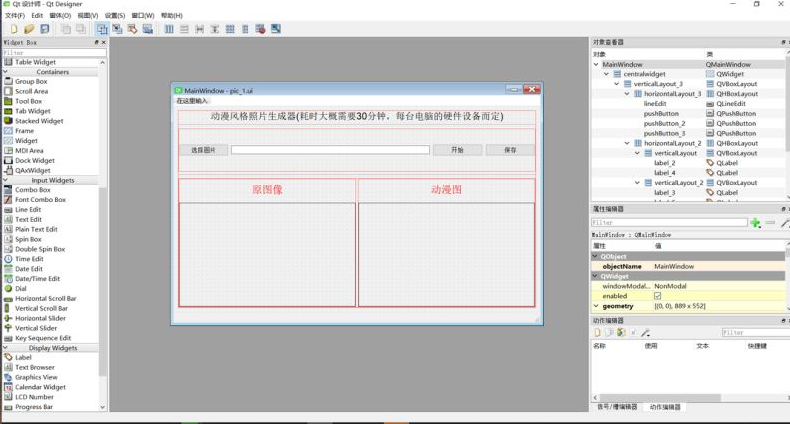Click Copy action icon in action editor

(x=609, y=332)
